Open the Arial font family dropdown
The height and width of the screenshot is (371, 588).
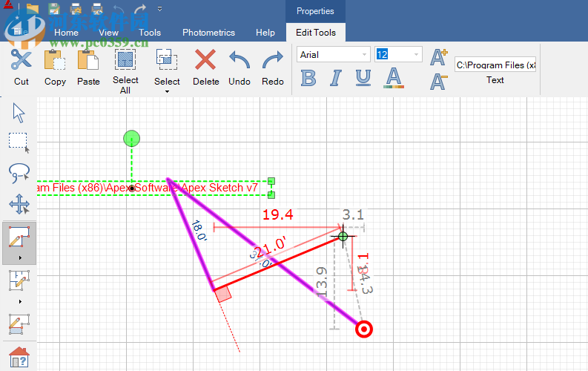364,55
